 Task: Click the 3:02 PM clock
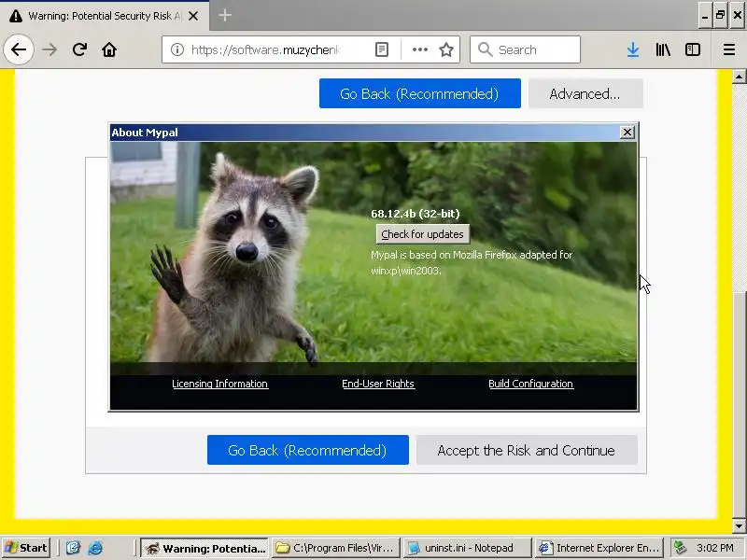[715, 548]
